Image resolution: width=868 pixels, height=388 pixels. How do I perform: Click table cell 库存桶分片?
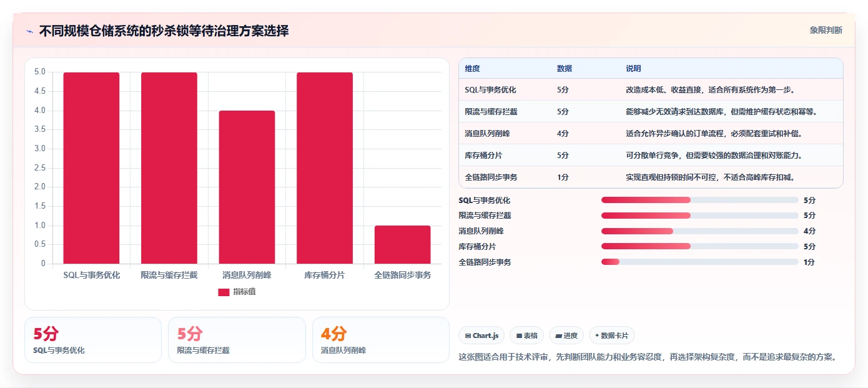(x=483, y=156)
